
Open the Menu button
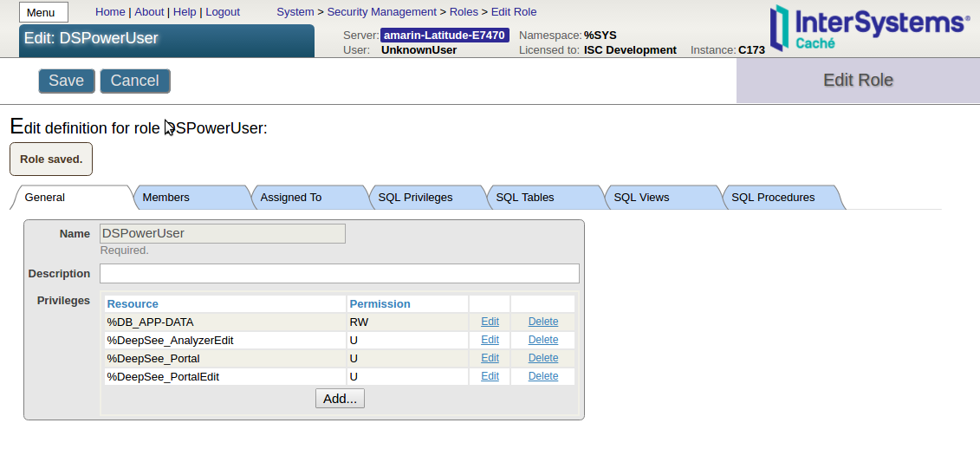[x=43, y=13]
